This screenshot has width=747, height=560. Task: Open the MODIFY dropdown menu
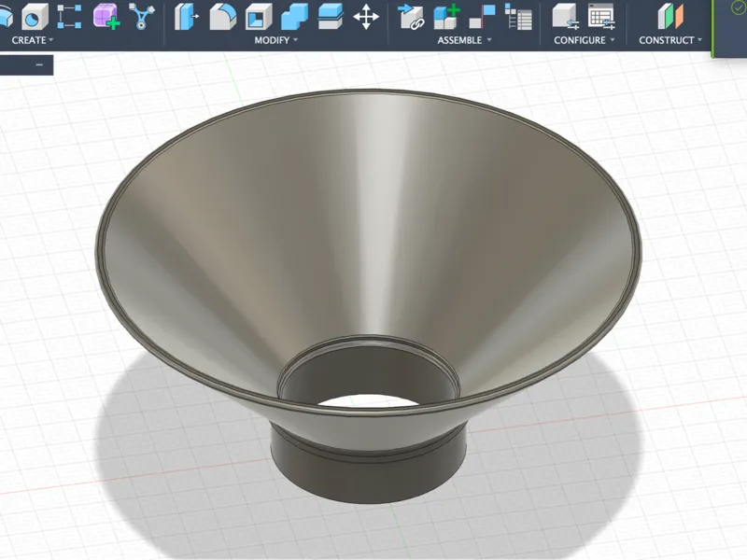coord(275,40)
